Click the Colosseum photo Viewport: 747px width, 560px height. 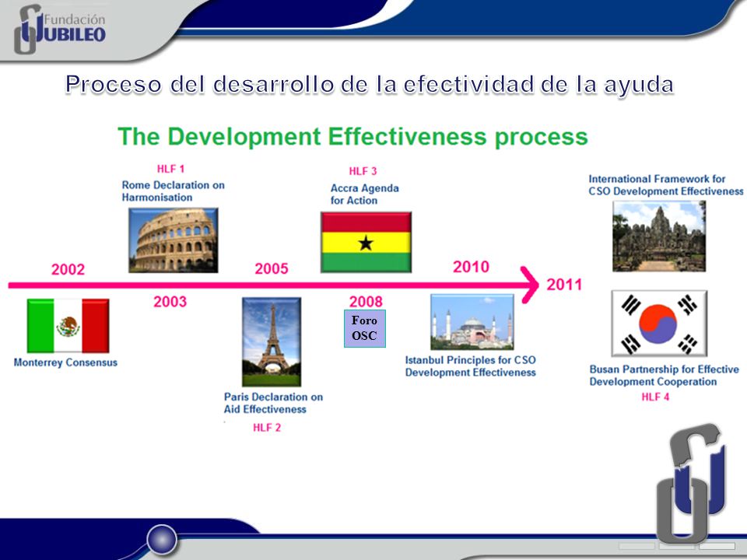click(x=174, y=240)
